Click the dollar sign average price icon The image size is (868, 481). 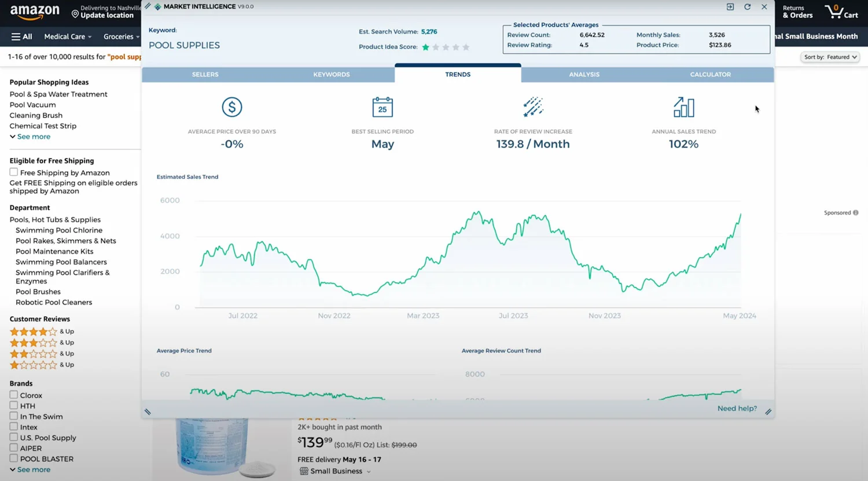tap(231, 107)
